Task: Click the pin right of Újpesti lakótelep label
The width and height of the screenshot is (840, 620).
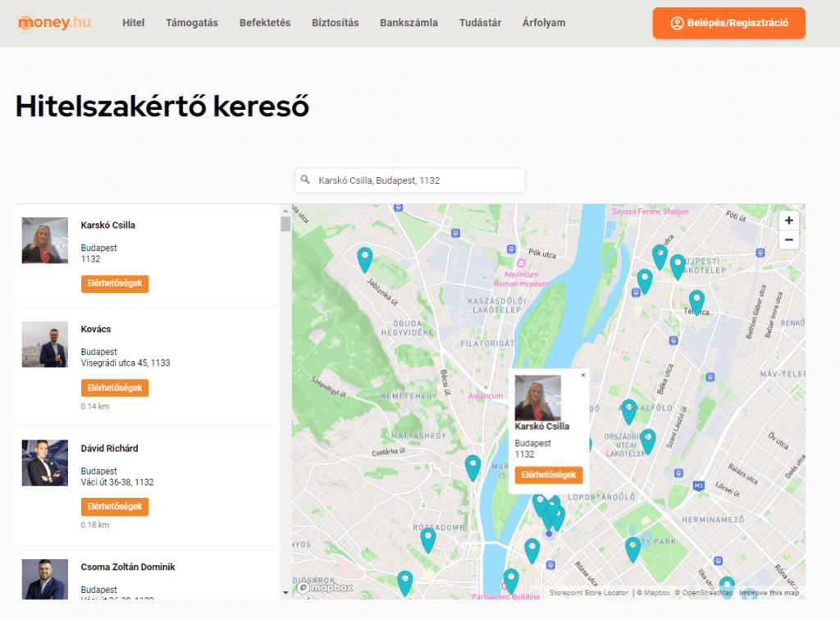Action: (678, 267)
